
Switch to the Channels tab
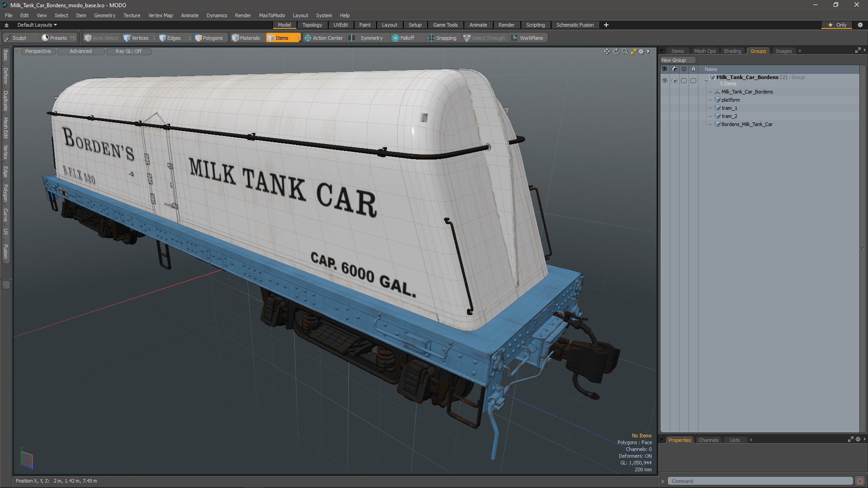click(x=708, y=440)
